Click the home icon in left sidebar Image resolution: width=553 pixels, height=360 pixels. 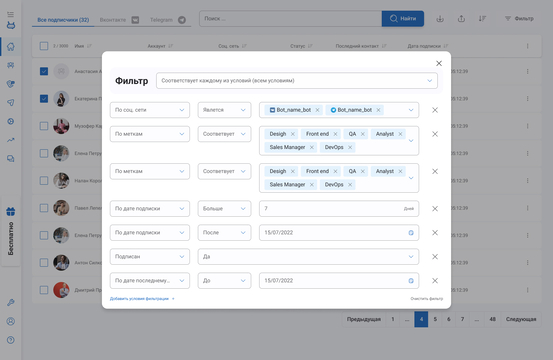click(x=11, y=47)
